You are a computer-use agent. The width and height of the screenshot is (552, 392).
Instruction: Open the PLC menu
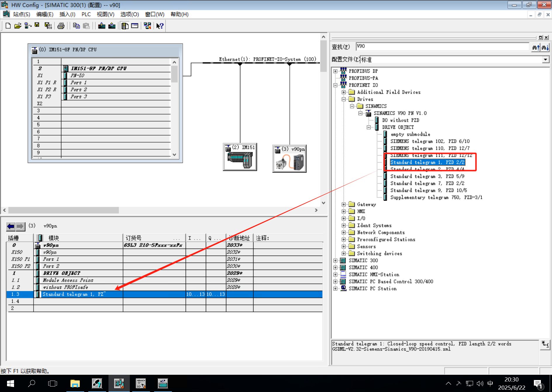(86, 14)
